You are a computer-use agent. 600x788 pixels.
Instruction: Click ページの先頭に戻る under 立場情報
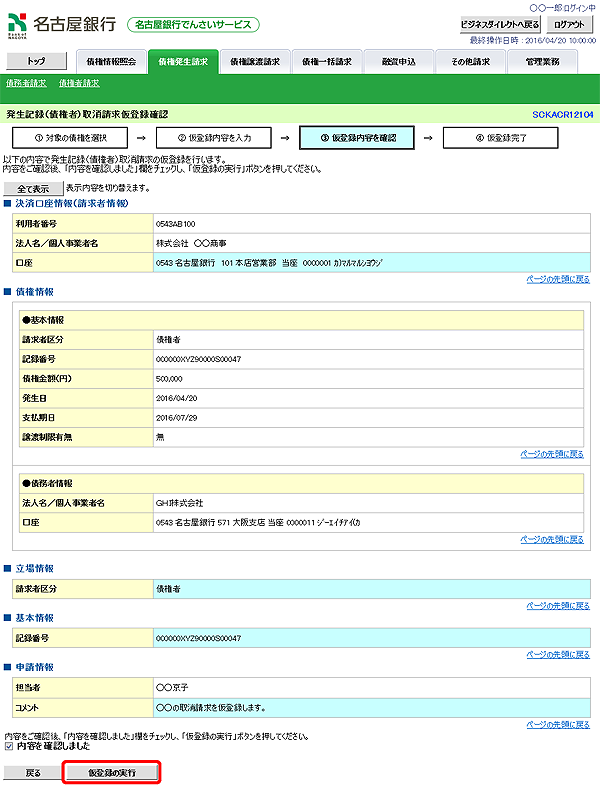(x=558, y=606)
